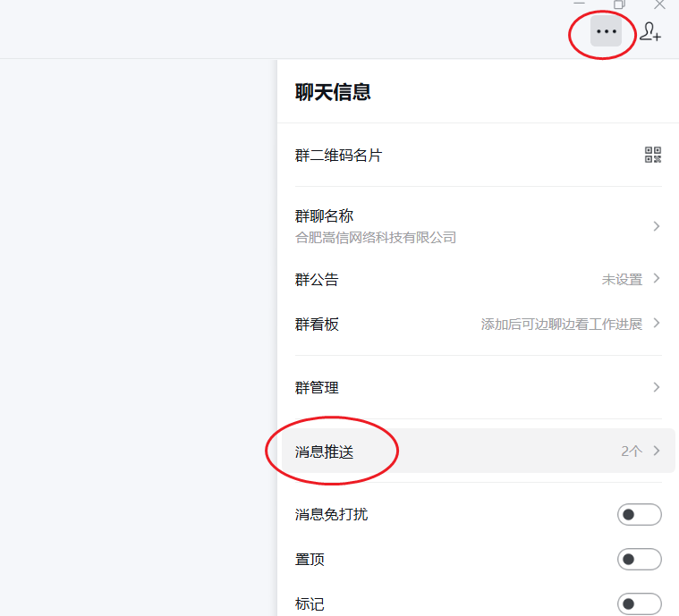Toggle the 标记 mark switch

(x=639, y=603)
